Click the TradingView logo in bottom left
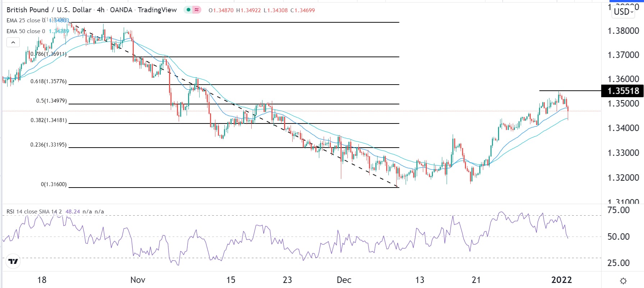Image resolution: width=644 pixels, height=288 pixels. click(13, 261)
